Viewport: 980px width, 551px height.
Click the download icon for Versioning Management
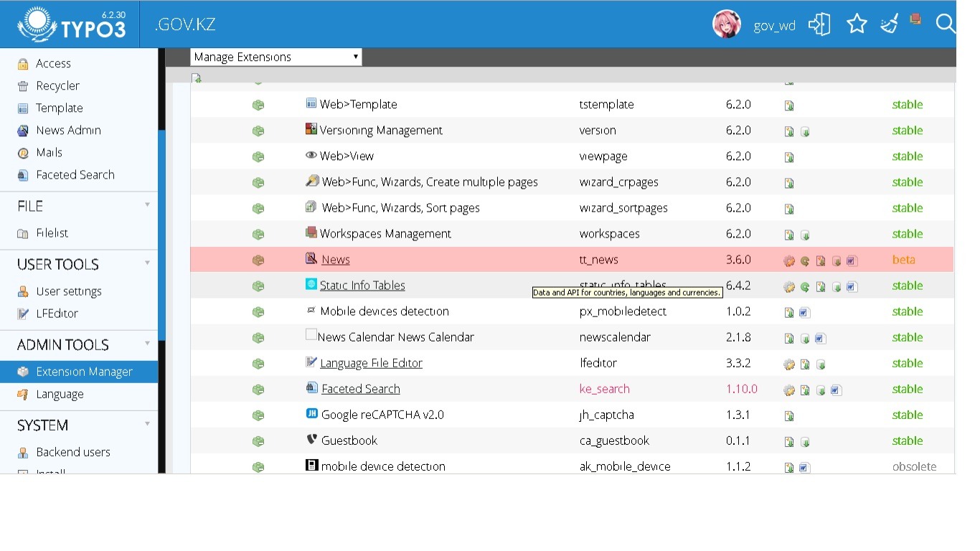[x=805, y=131]
